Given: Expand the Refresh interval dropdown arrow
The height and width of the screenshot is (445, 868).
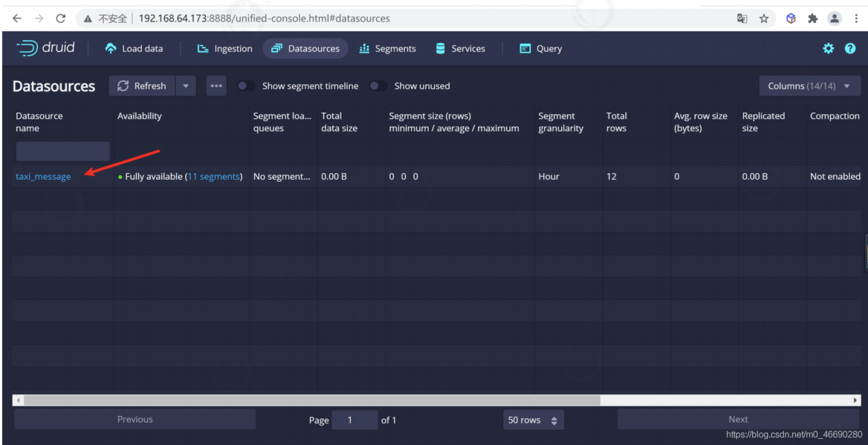Looking at the screenshot, I should [186, 86].
